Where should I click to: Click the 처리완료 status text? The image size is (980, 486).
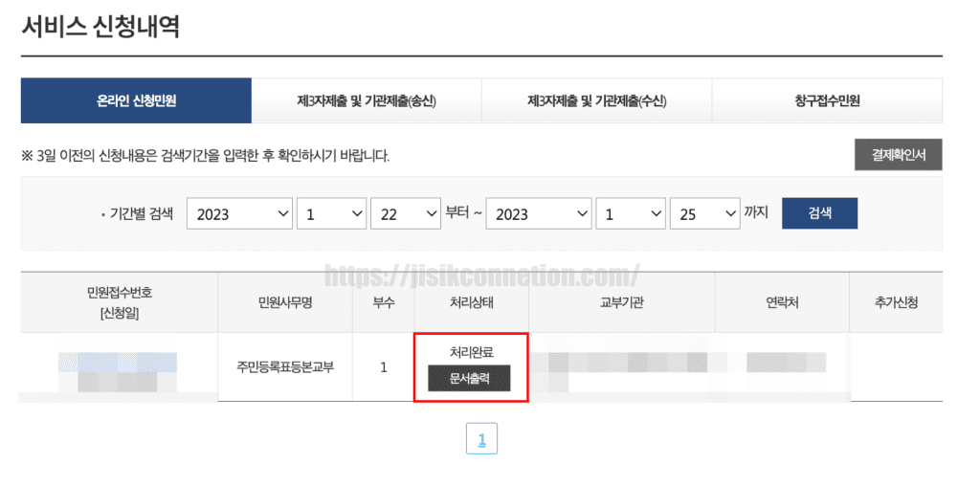click(472, 352)
